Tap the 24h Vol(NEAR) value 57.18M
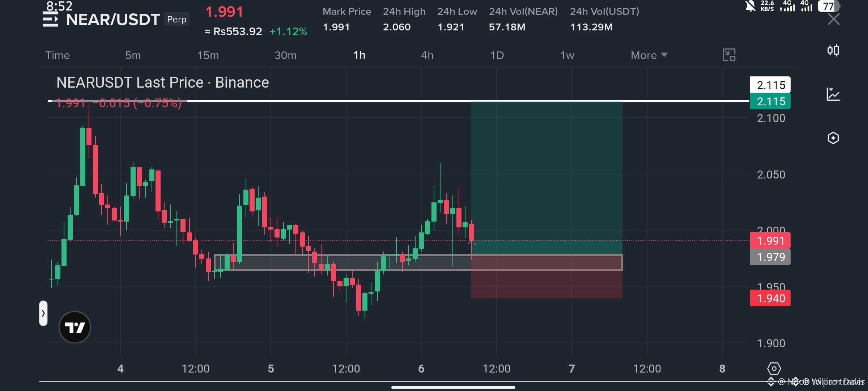This screenshot has height=391, width=868. pos(507,27)
